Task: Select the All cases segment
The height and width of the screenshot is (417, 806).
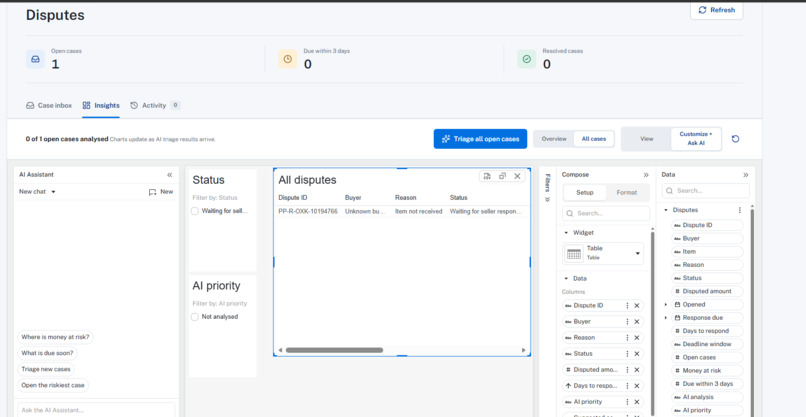Action: point(594,139)
